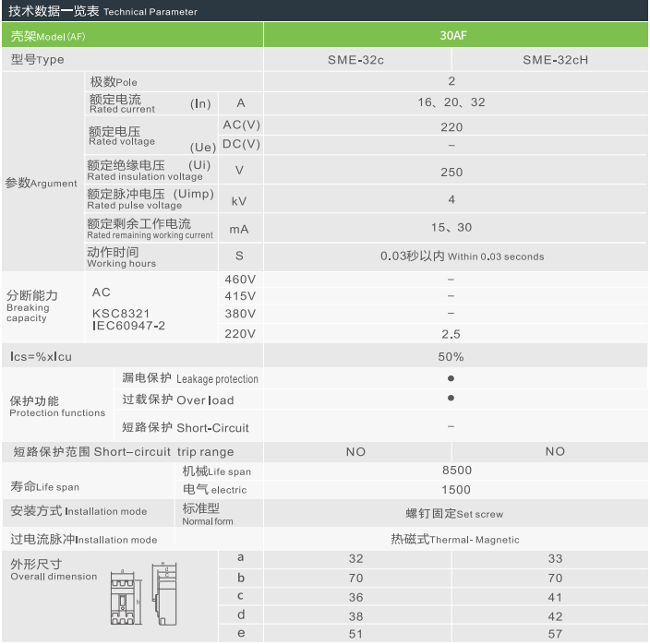
Task: Click the 'Short-Circuit' protection label
Action: point(212,428)
